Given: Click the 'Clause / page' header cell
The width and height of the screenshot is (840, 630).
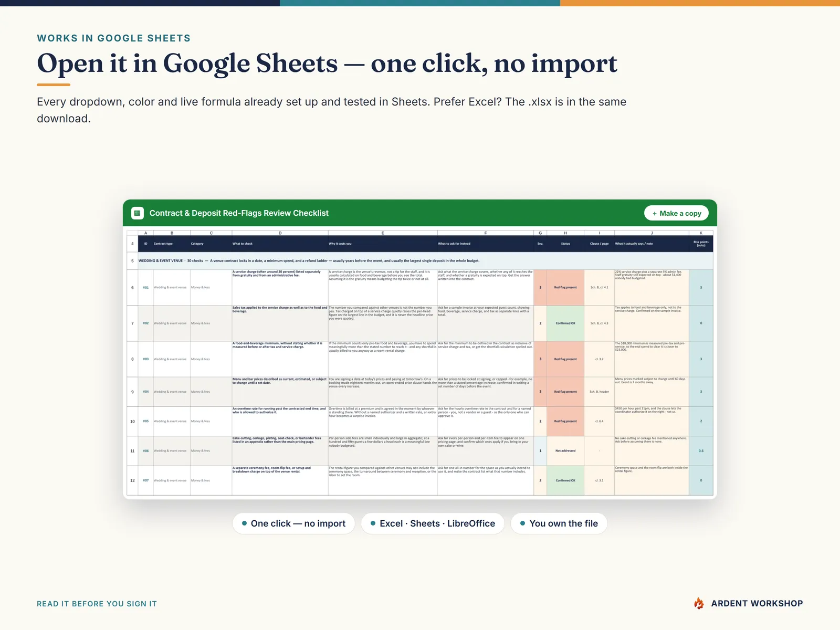Looking at the screenshot, I should [599, 244].
